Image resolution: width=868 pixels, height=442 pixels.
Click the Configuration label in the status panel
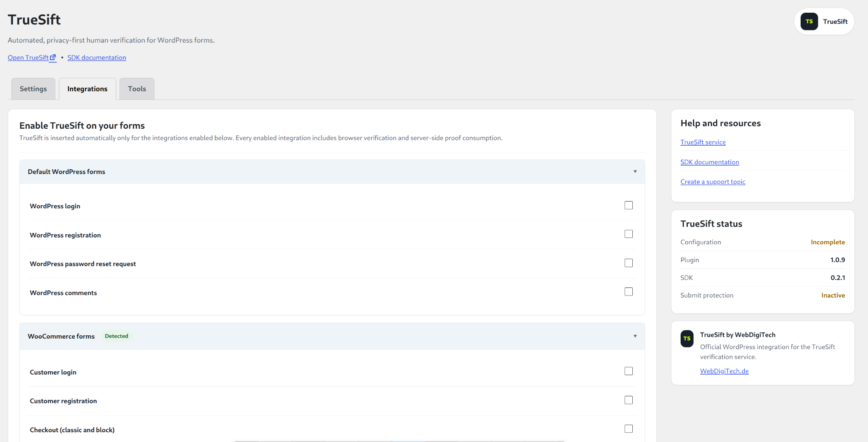click(701, 242)
